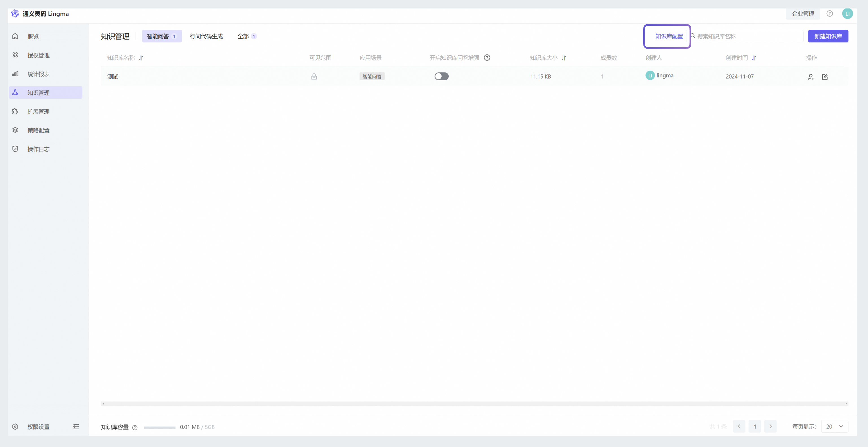Click the lingma creator avatar
The image size is (868, 447).
650,75
